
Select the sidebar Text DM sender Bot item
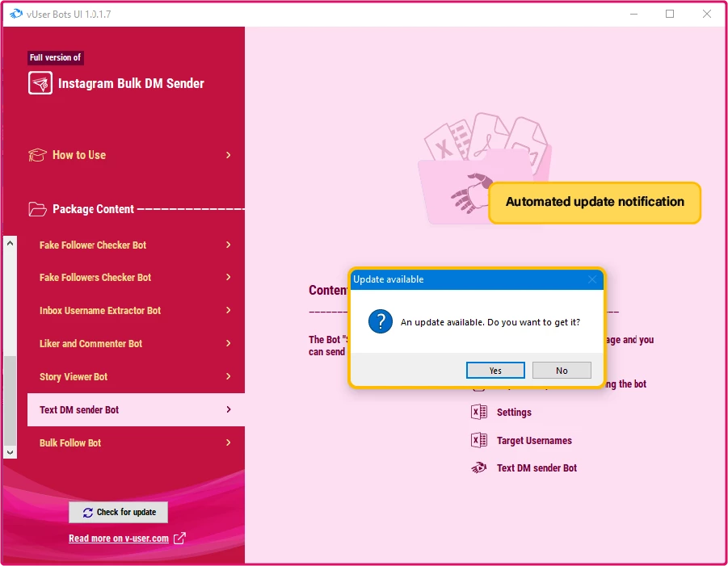tap(136, 409)
